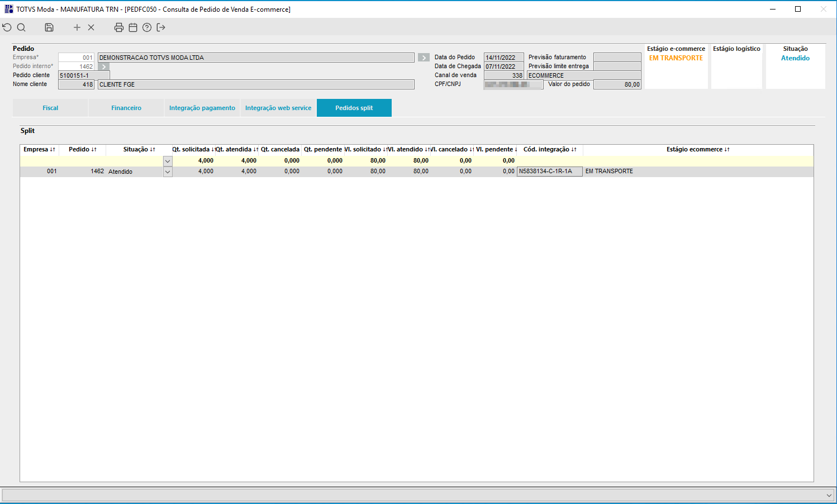The height and width of the screenshot is (504, 837).
Task: Sort by Qt. solicitada column header
Action: (193, 149)
